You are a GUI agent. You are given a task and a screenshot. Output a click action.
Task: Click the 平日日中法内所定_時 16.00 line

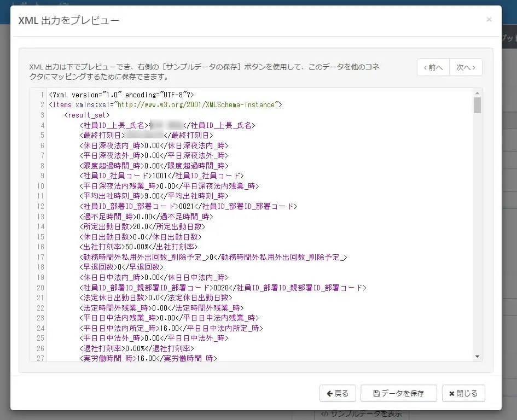[x=171, y=328]
